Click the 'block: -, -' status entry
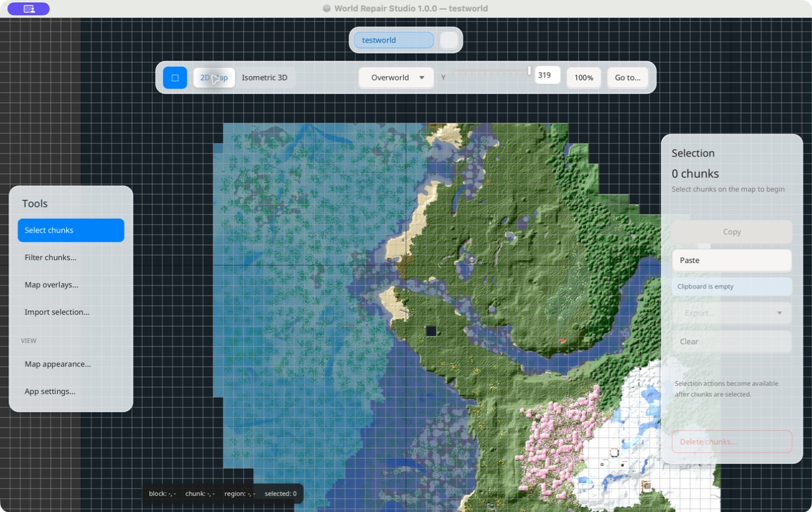 (162, 493)
